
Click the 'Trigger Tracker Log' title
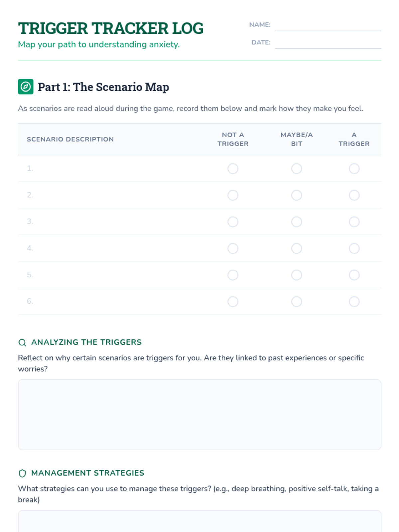[111, 29]
